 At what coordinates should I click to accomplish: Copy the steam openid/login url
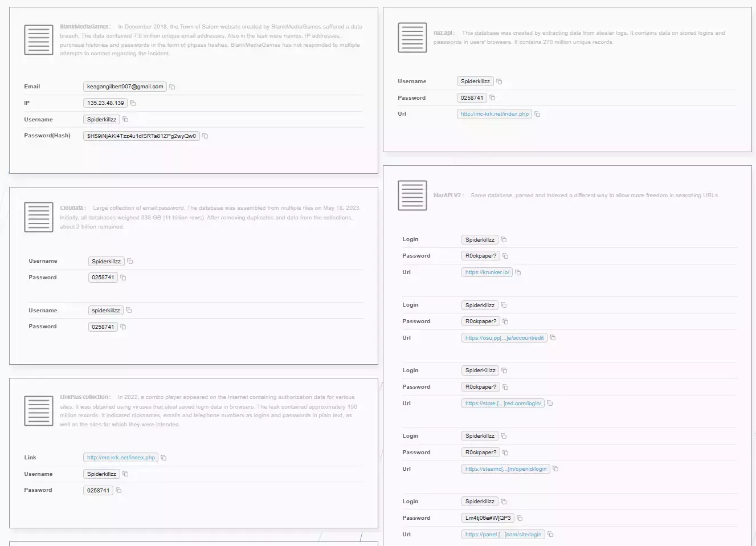(555, 469)
